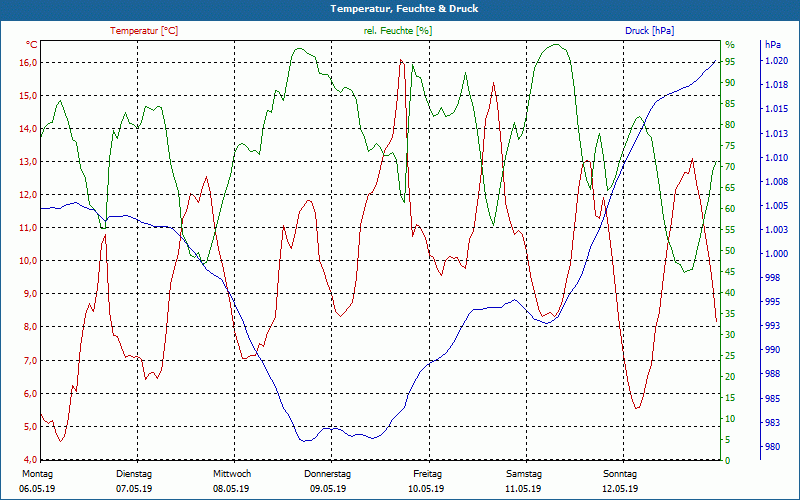Select the 'Samstag' day label
This screenshot has width=800, height=500.
[x=524, y=474]
